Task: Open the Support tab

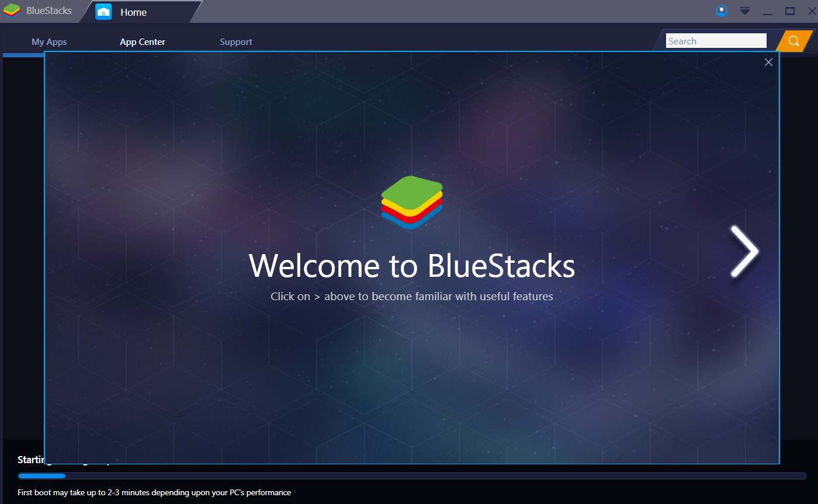Action: pos(236,42)
